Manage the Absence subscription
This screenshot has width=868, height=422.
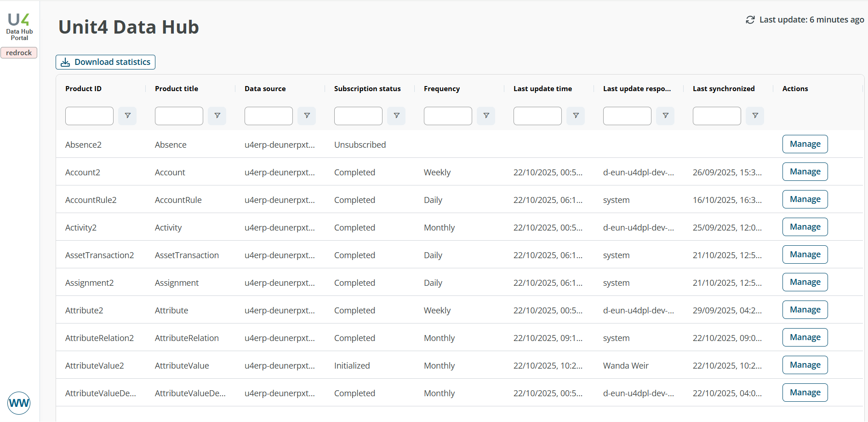point(805,144)
